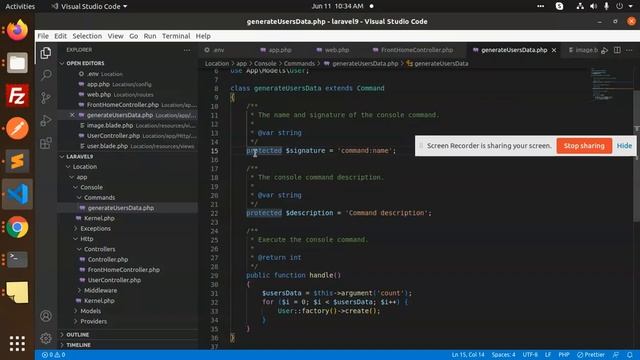Open Kernel.php under Console folder
The width and height of the screenshot is (640, 360).
[99, 218]
